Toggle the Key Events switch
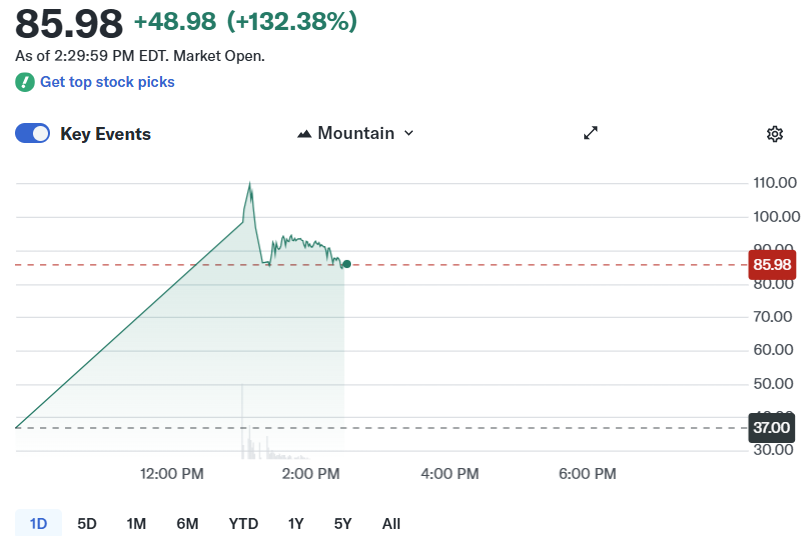 pos(32,134)
